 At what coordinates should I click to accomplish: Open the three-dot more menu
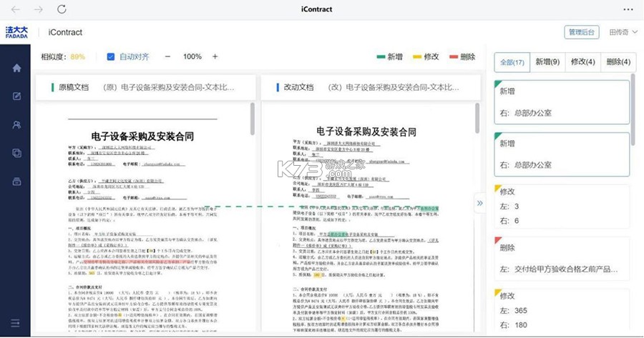pyautogui.click(x=628, y=9)
